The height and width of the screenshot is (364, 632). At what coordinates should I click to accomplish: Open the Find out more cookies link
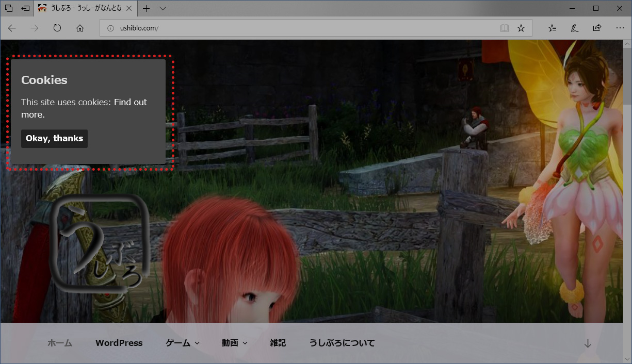[84, 108]
